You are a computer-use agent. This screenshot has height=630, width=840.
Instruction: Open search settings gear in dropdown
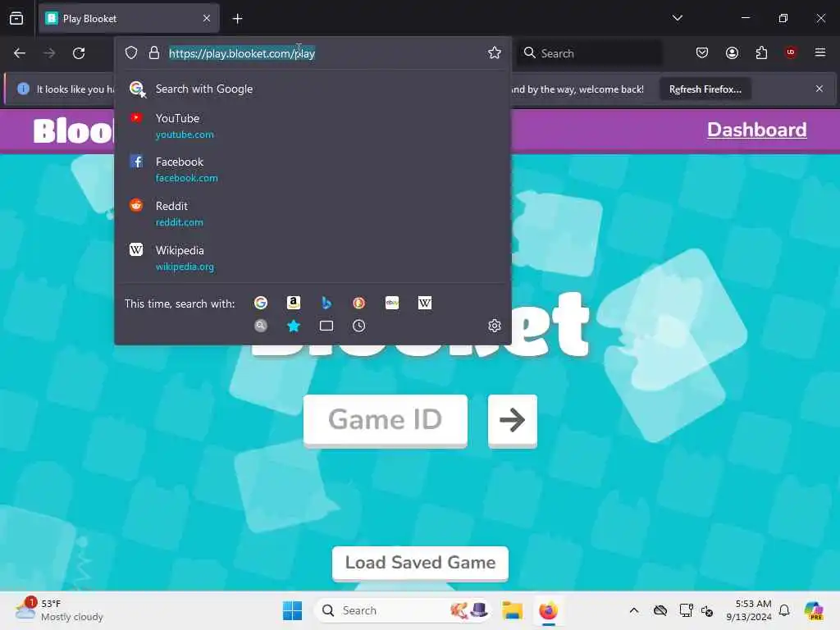point(495,326)
